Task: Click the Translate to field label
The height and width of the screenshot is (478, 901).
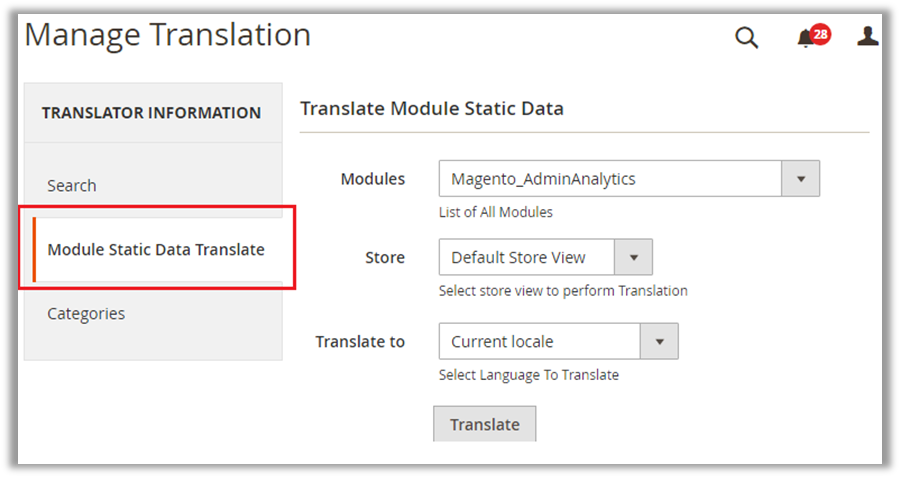Action: (360, 341)
